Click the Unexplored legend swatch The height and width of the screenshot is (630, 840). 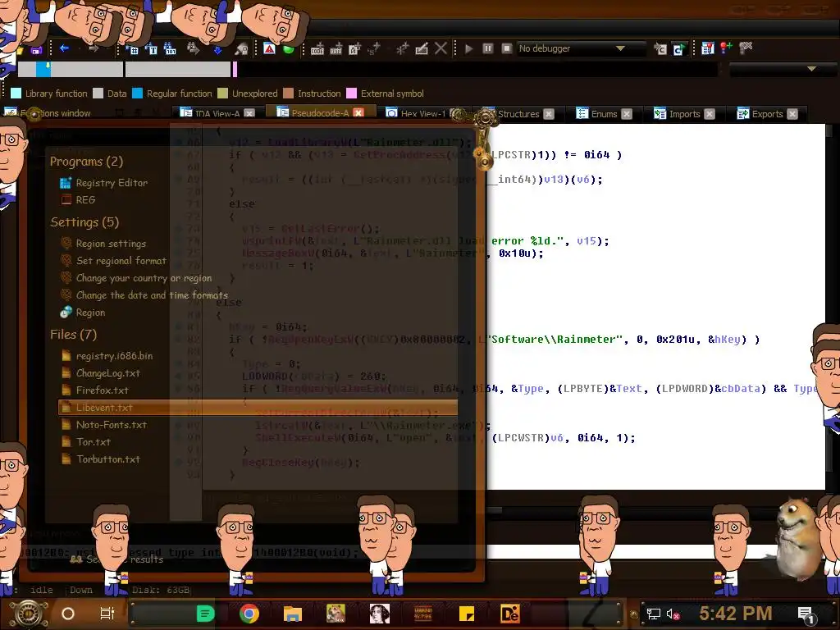coord(223,94)
